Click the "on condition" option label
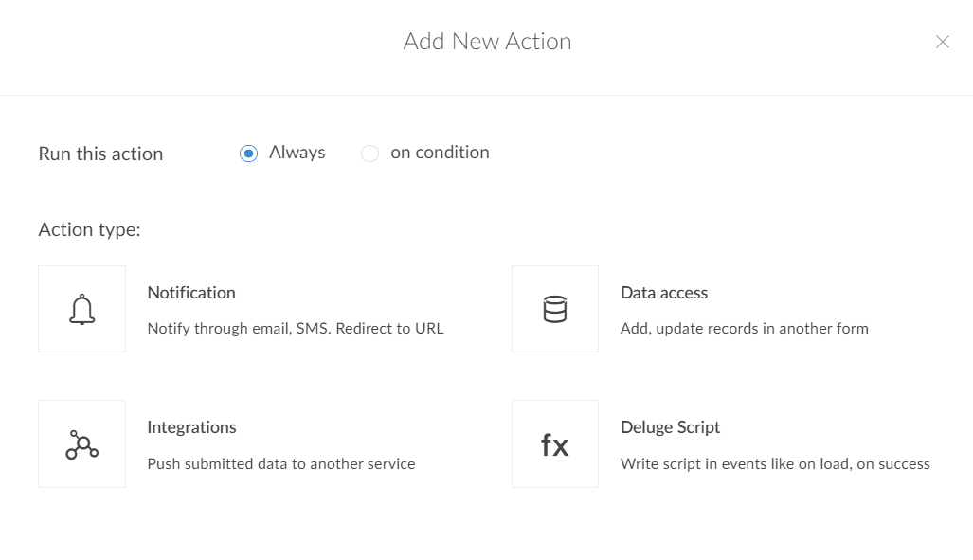This screenshot has width=973, height=560. coord(440,153)
